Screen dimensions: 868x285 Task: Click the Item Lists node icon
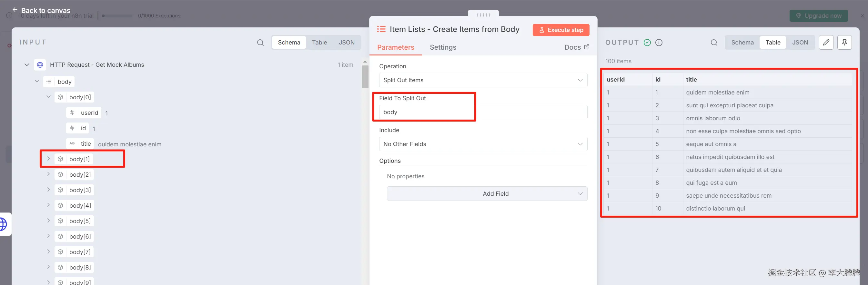click(x=381, y=29)
